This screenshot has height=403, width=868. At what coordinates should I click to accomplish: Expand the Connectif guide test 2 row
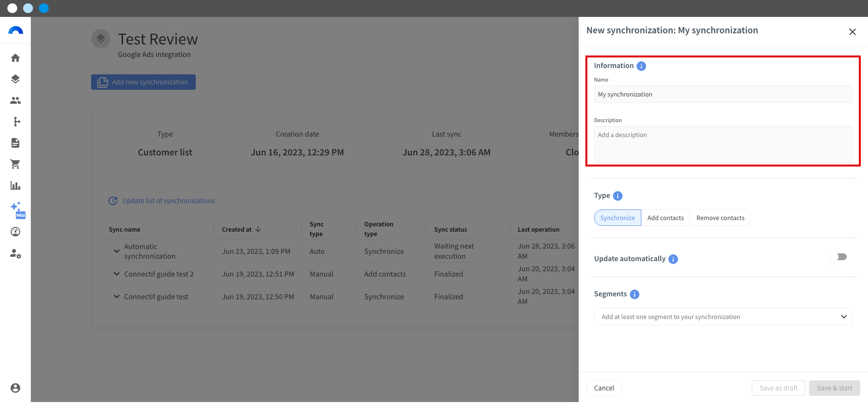pos(116,274)
